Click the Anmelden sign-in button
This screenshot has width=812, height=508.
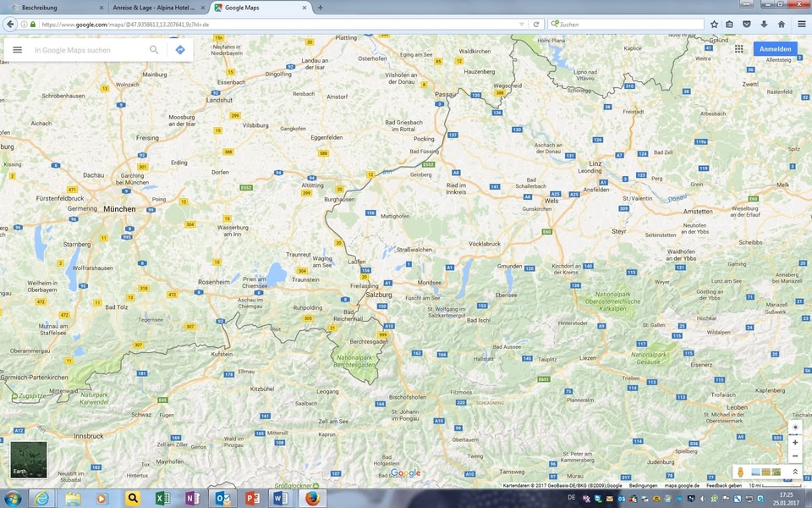click(776, 49)
